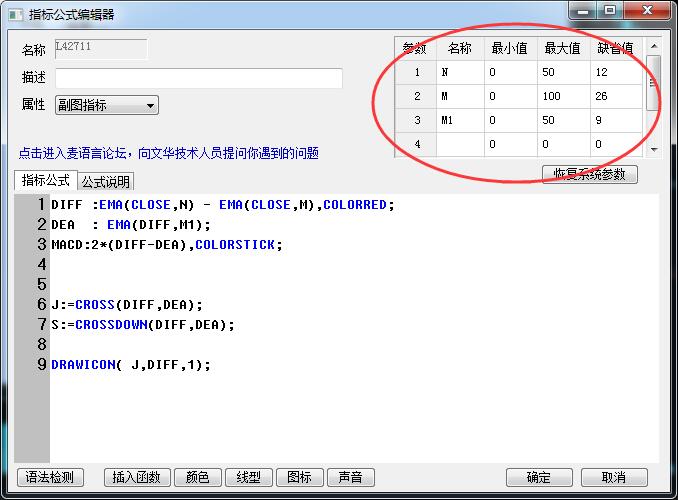Click the parameter table scroll down arrow
This screenshot has width=678, height=500.
pyautogui.click(x=654, y=150)
